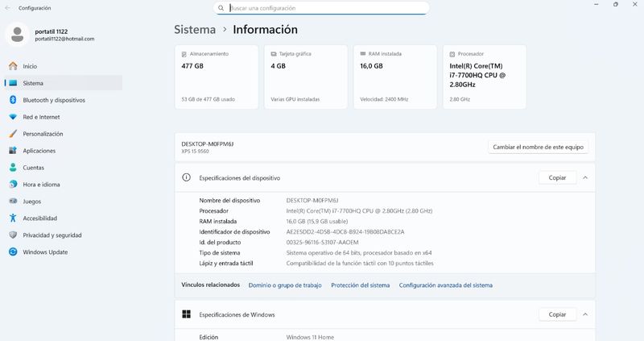644x341 pixels.
Task: Click the 53 GB de 477 GB usado text
Action: click(208, 99)
